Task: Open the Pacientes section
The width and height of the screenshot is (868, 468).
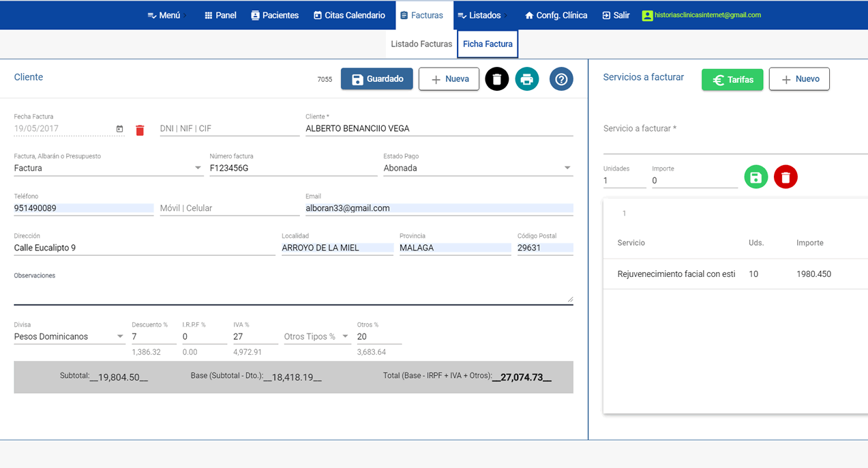Action: (x=275, y=15)
